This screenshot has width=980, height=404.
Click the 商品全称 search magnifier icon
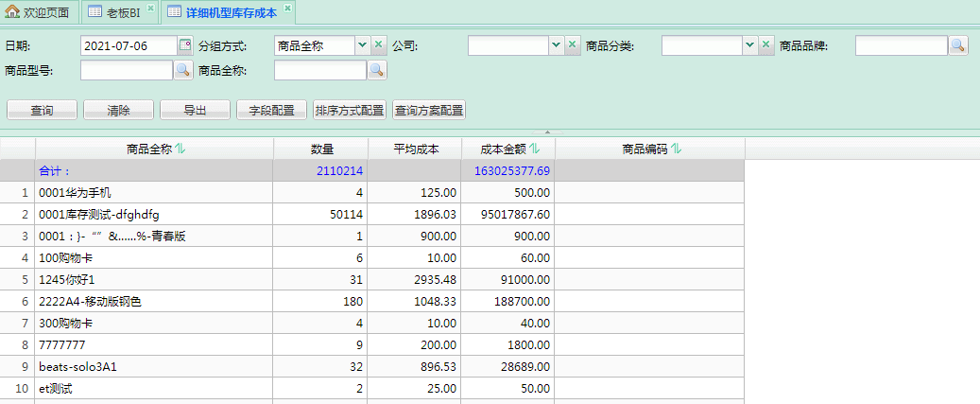pos(376,70)
